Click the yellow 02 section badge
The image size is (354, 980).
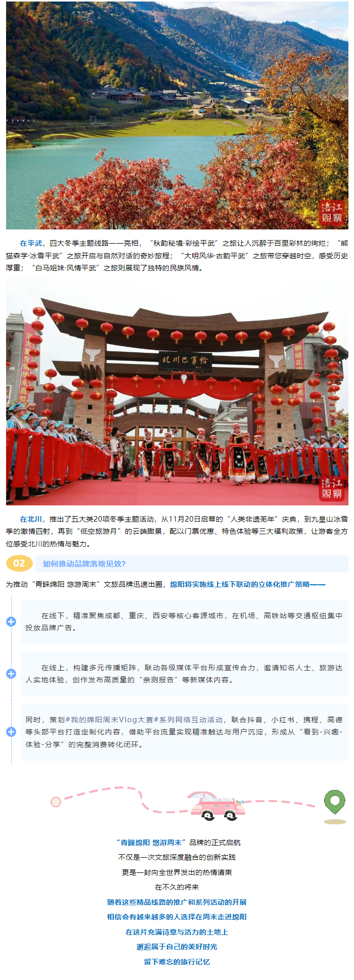click(19, 564)
